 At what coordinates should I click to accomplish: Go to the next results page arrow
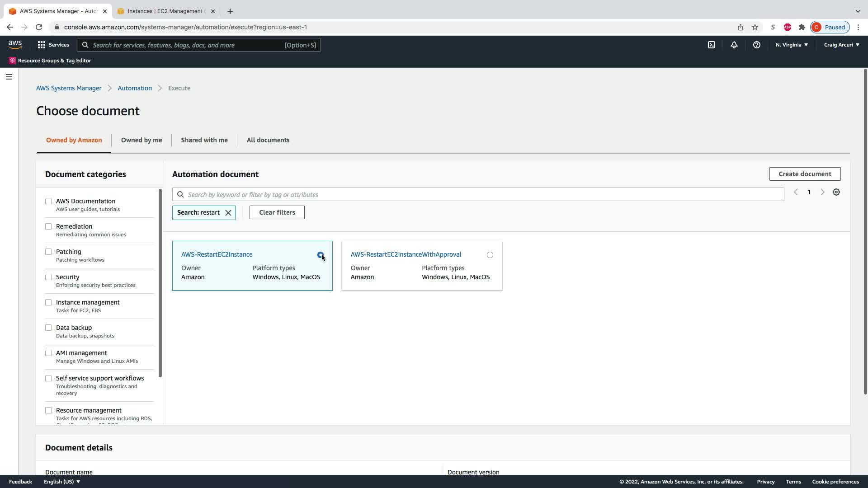click(x=822, y=192)
